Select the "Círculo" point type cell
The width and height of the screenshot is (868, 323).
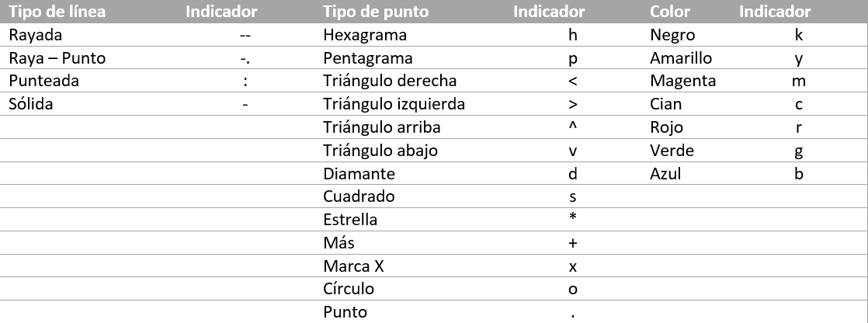349,289
